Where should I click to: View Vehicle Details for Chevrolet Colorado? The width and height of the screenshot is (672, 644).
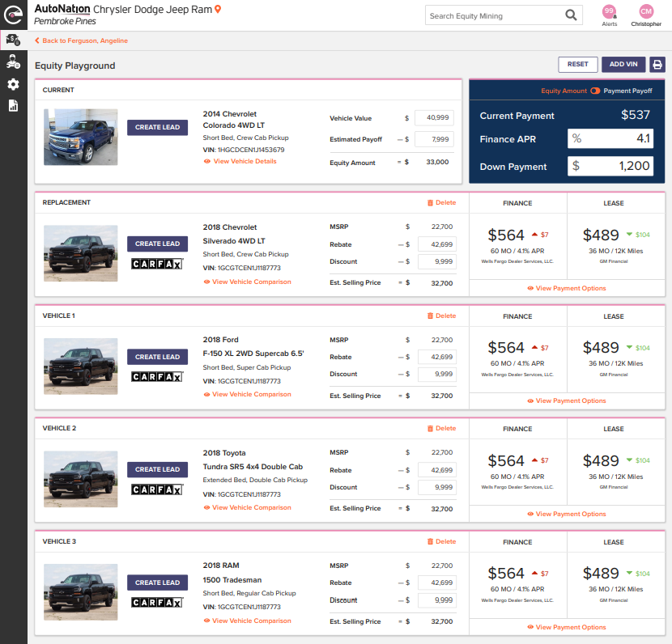pyautogui.click(x=240, y=161)
